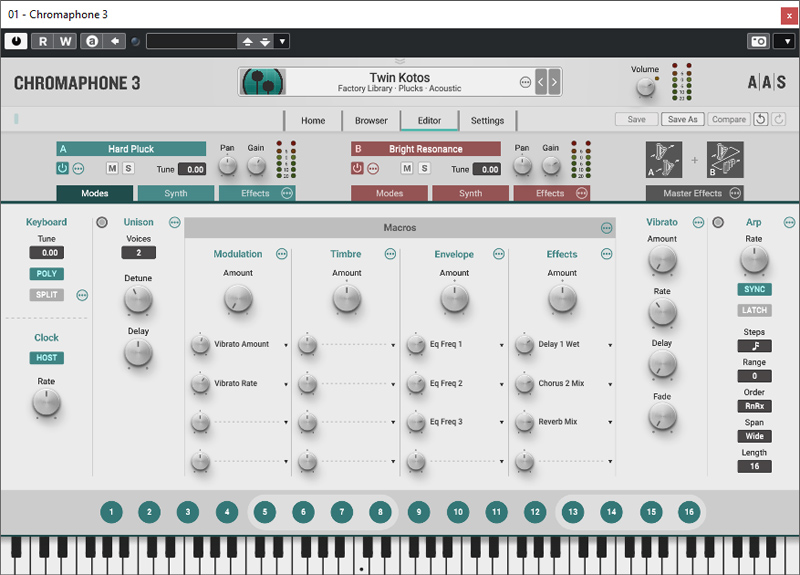Toggle layer A power button
This screenshot has width=800, height=575.
pyautogui.click(x=63, y=168)
